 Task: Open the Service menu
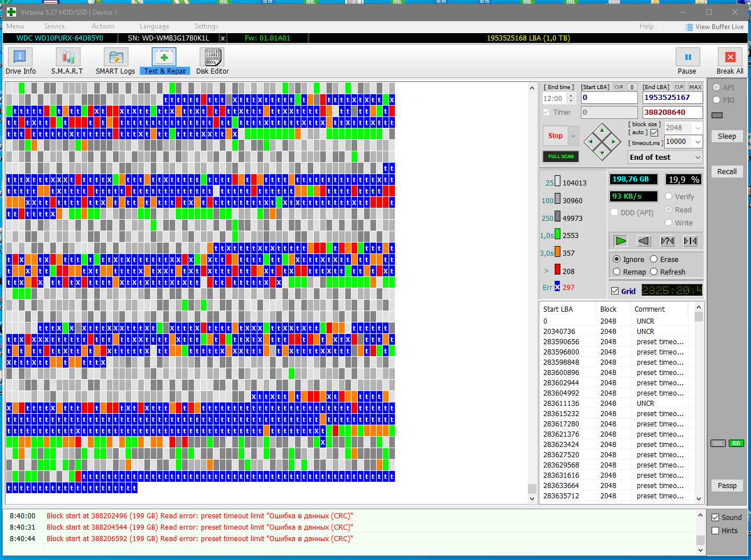54,26
